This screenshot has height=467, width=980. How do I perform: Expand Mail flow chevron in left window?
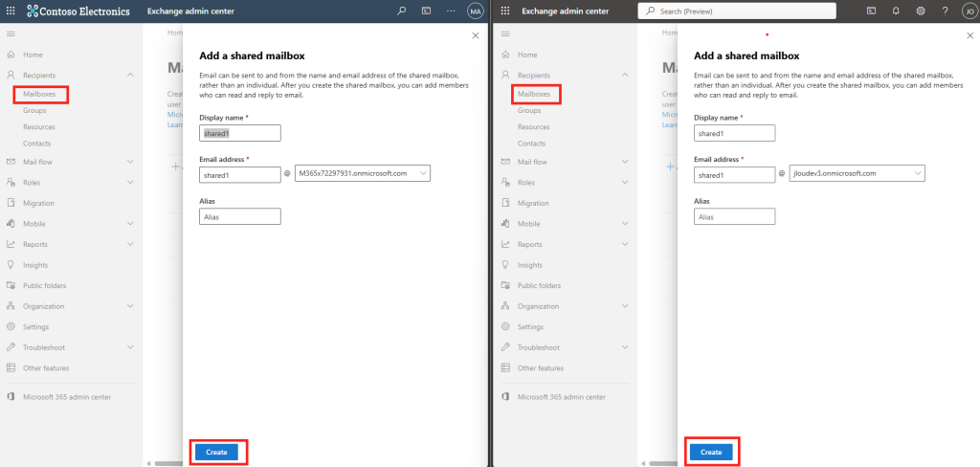[130, 162]
